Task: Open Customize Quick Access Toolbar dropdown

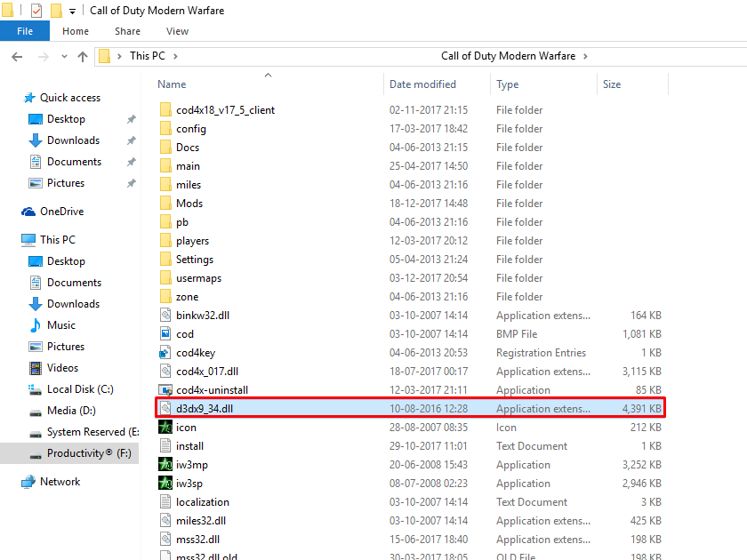Action: tap(72, 11)
